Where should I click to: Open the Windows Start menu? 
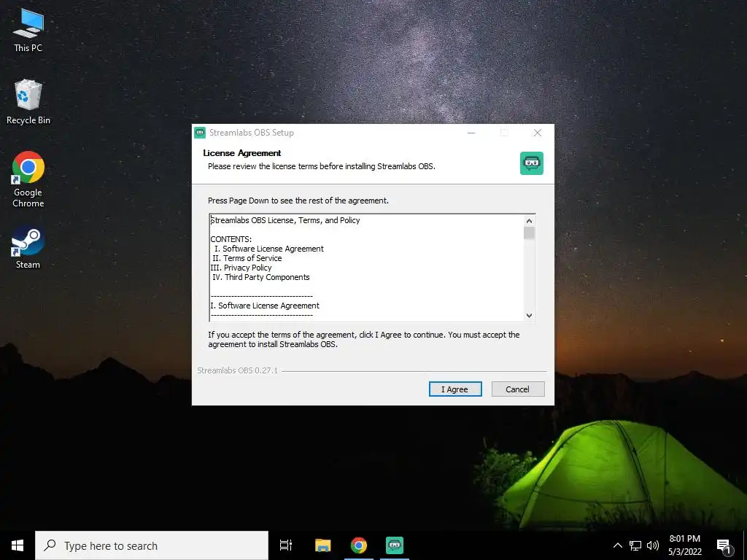[18, 545]
